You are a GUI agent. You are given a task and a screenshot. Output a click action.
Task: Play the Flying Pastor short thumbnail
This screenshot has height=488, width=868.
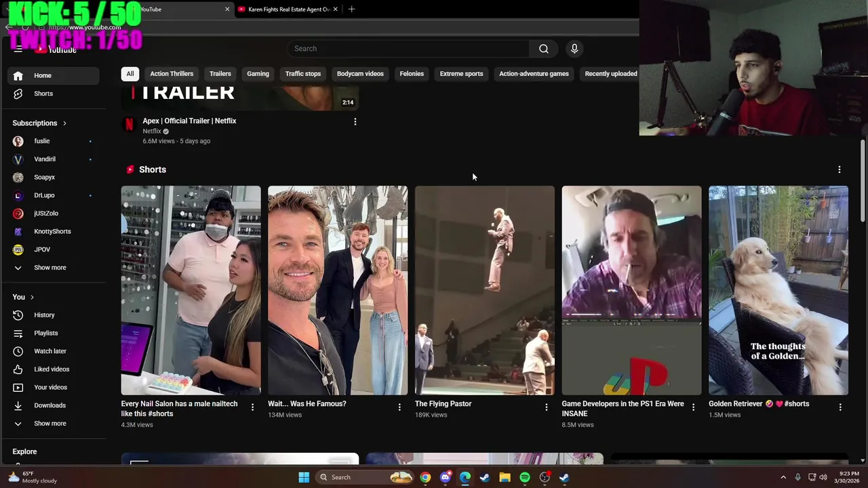tap(485, 290)
